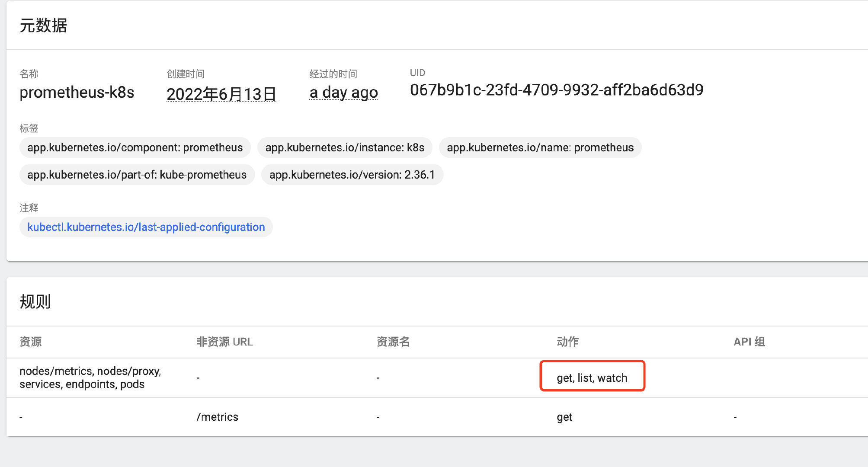This screenshot has width=868, height=467.
Task: Open the kubectl.kubernetes.io/last-applied-configuration annotation
Action: (x=146, y=227)
